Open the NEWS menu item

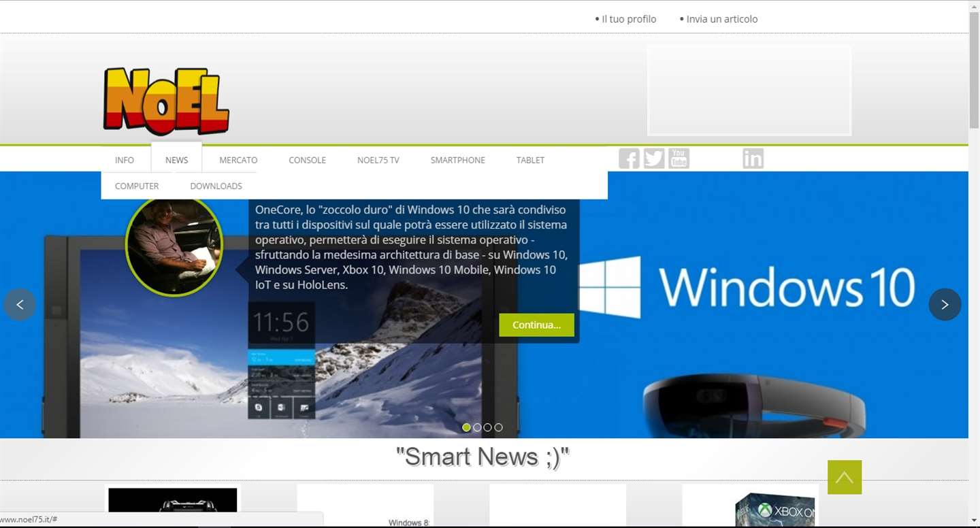176,160
